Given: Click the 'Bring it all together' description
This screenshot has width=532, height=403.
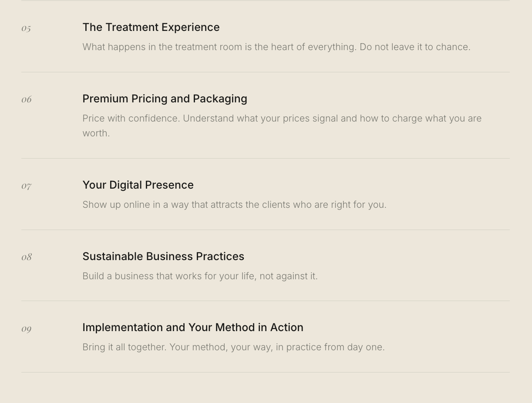Looking at the screenshot, I should (x=234, y=347).
